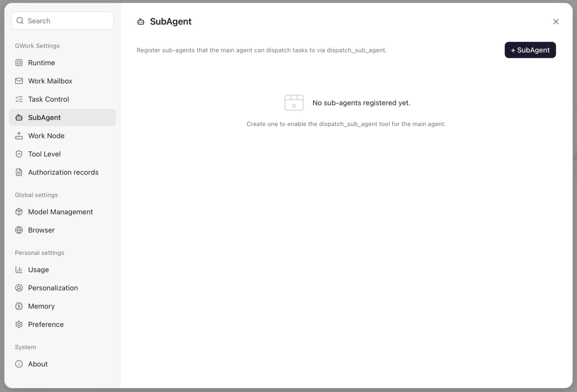
Task: Click the Work Mailbox envelope icon
Action: [x=19, y=81]
